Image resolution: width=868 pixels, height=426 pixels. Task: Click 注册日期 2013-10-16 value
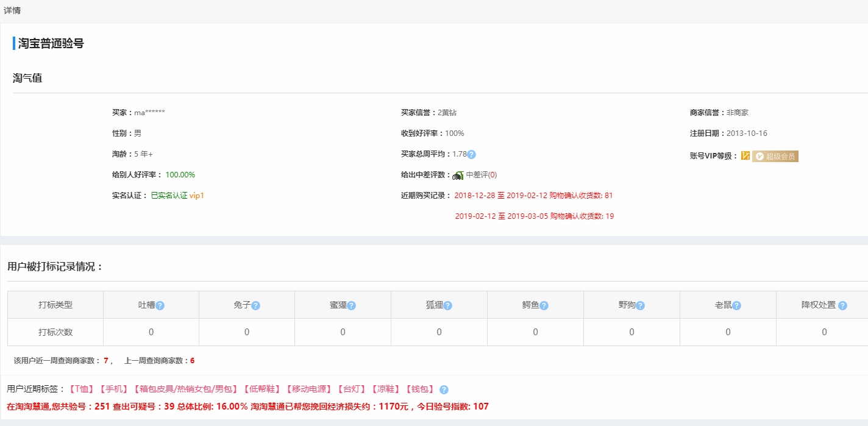(x=747, y=133)
